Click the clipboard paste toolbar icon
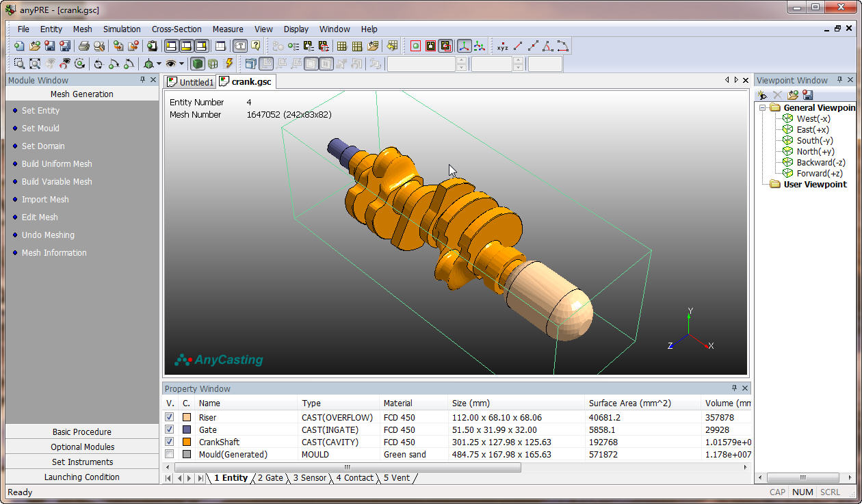Viewport: 862px width, 504px height. (152, 46)
